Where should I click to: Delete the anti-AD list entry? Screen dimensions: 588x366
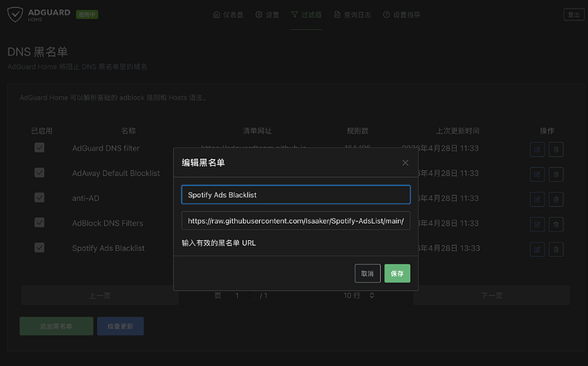click(x=556, y=199)
